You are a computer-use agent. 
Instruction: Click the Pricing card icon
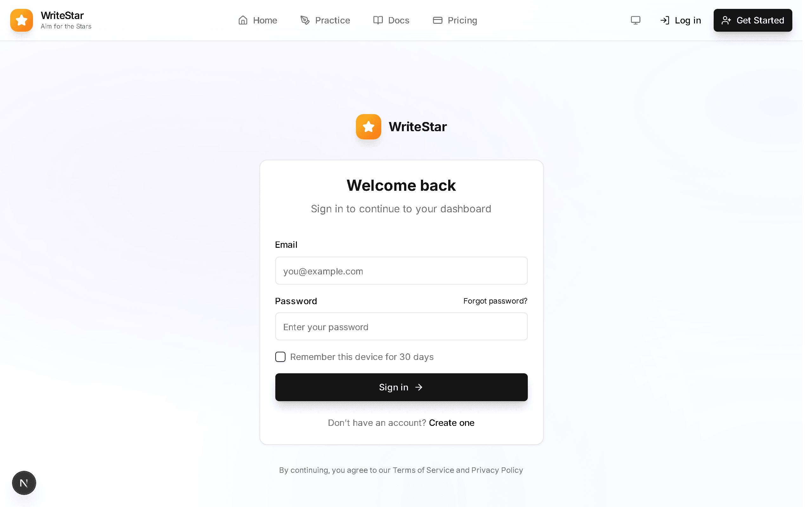coord(437,20)
